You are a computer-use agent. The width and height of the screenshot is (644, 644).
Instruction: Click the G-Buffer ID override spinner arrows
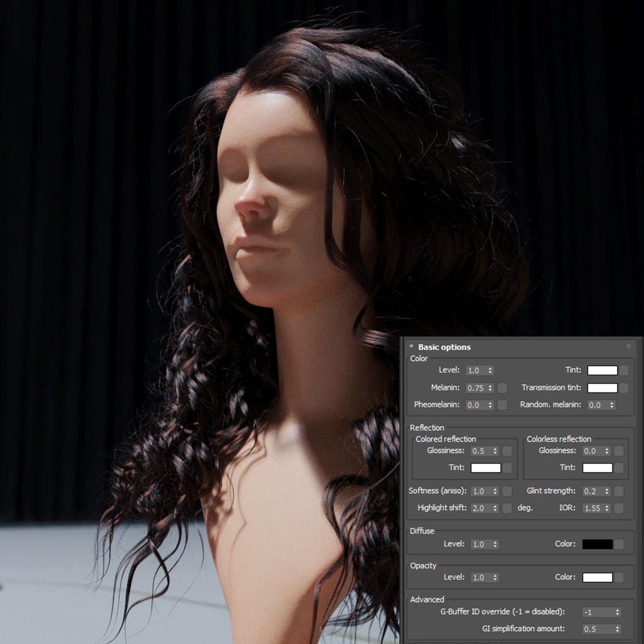point(618,613)
